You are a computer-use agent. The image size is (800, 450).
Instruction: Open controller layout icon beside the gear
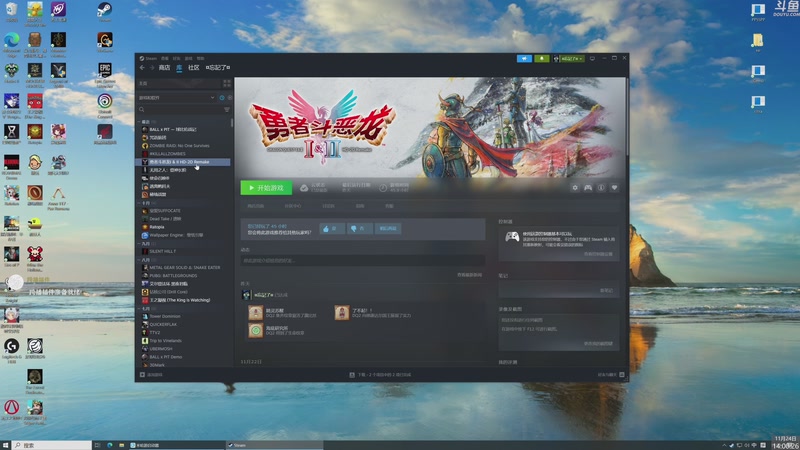point(588,188)
